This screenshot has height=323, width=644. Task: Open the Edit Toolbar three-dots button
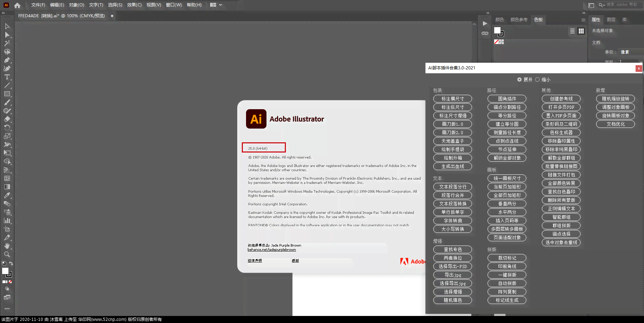tap(7, 309)
